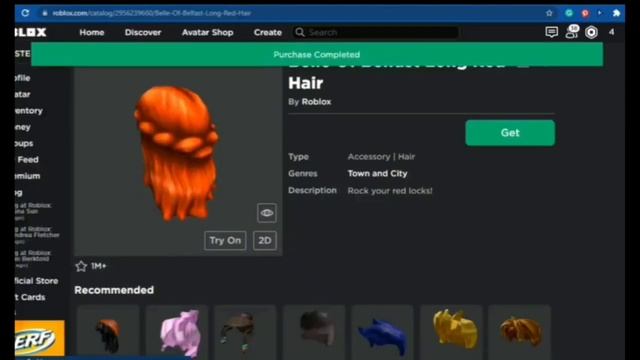The image size is (640, 360).
Task: Click the NERF advertisement banner
Action: [40, 338]
